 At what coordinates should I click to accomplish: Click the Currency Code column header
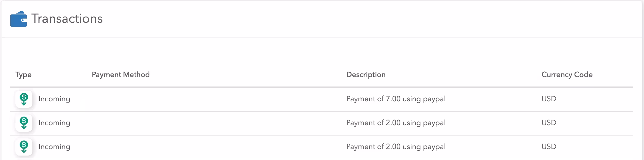click(x=567, y=75)
